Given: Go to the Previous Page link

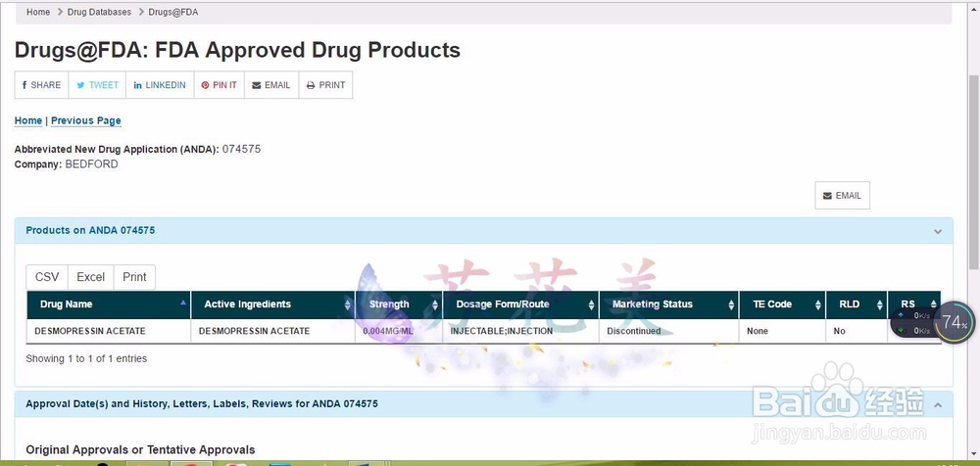Looking at the screenshot, I should (x=86, y=120).
